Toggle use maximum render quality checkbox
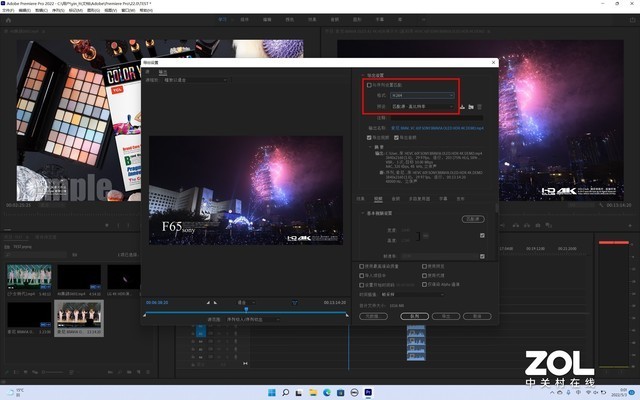640x400 pixels. pos(362,266)
